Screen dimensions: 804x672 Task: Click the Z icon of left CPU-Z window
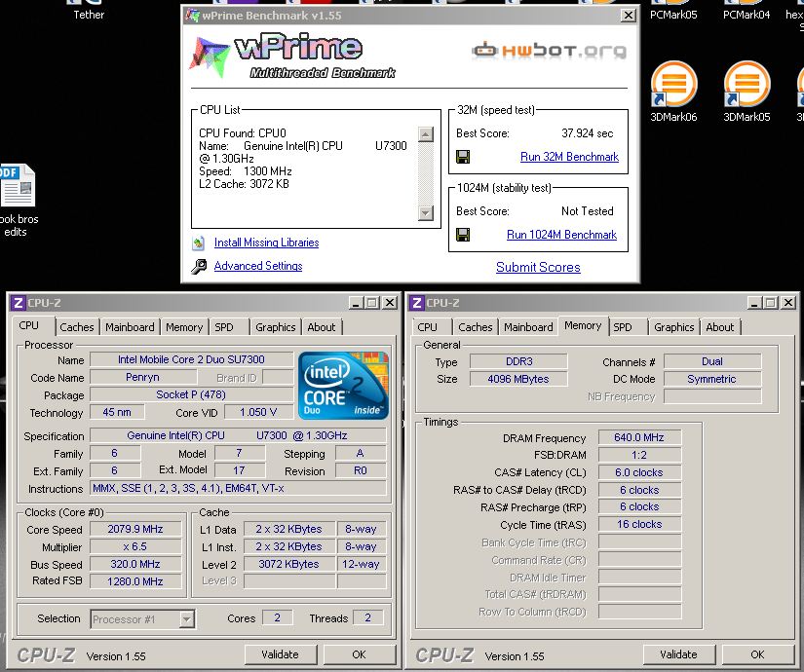pos(18,303)
